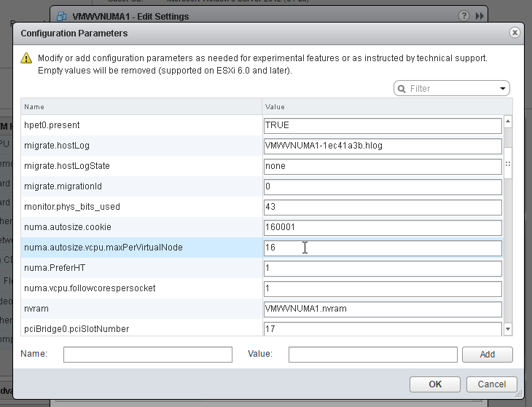Click the VM icon beside VMWVNUMA1 title
532x407 pixels.
[x=62, y=16]
